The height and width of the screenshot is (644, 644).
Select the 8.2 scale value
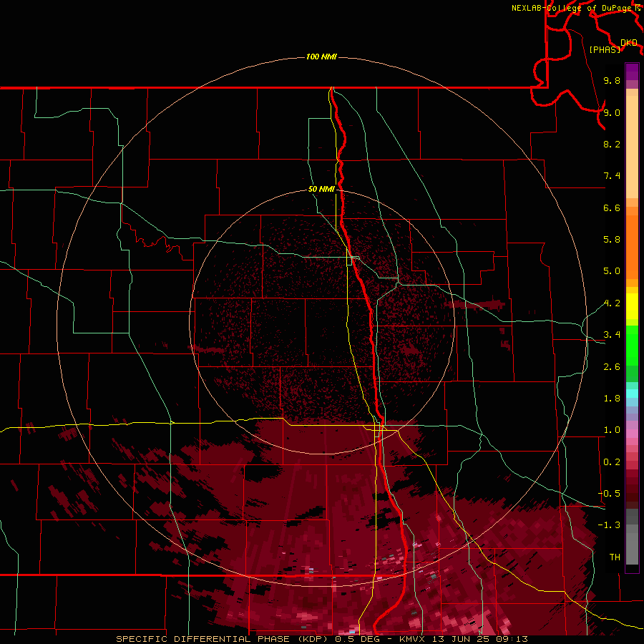(612, 144)
